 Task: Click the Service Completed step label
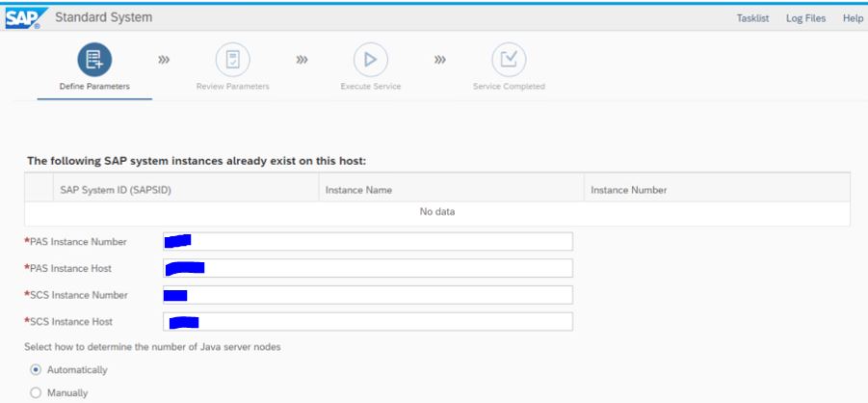click(x=509, y=87)
